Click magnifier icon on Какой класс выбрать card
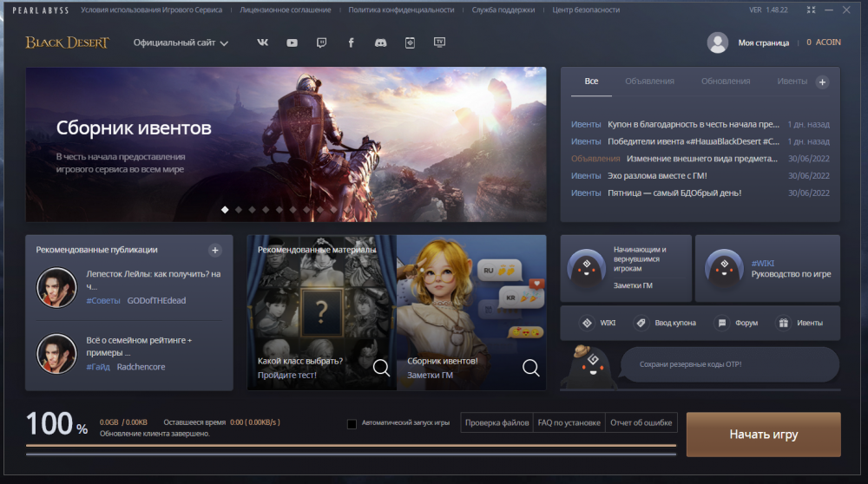868x484 pixels. (381, 367)
